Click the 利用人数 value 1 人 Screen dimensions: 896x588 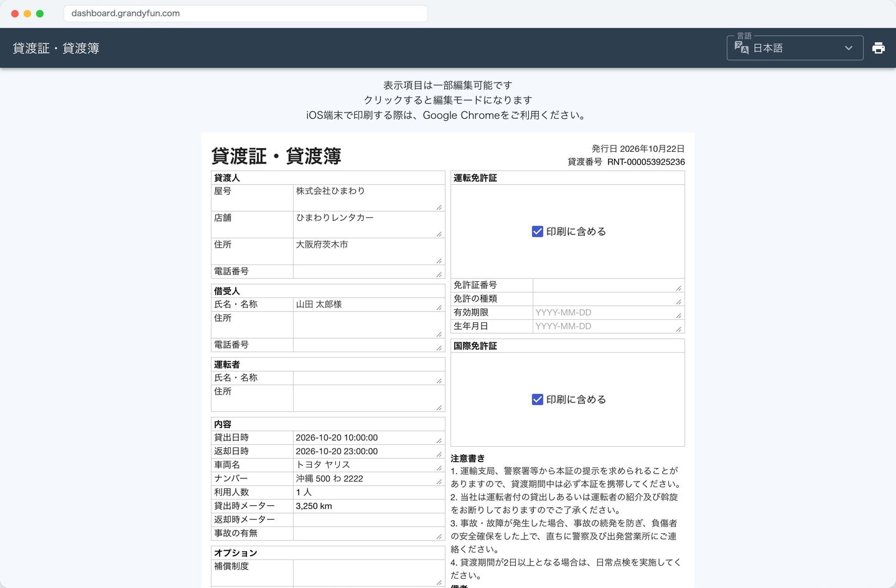pos(304,492)
